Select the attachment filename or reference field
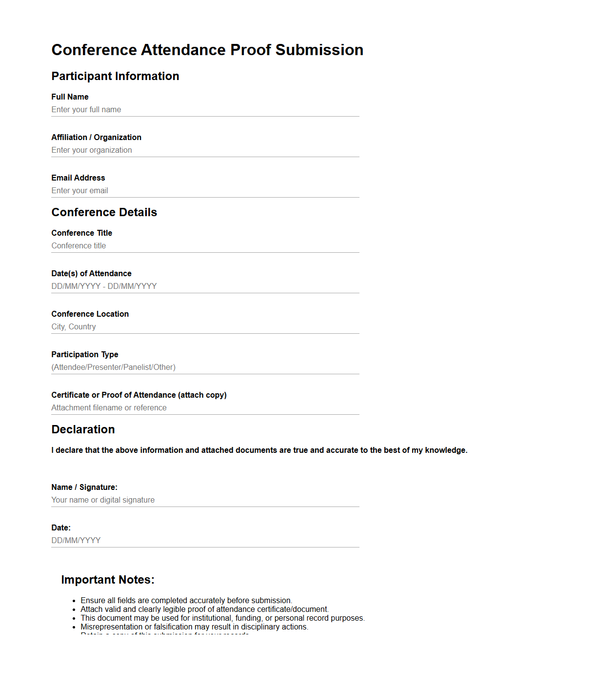This screenshot has width=616, height=689. tap(205, 408)
